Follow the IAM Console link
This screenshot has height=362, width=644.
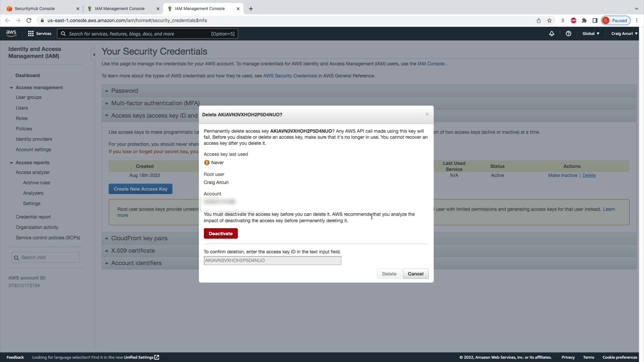click(431, 64)
